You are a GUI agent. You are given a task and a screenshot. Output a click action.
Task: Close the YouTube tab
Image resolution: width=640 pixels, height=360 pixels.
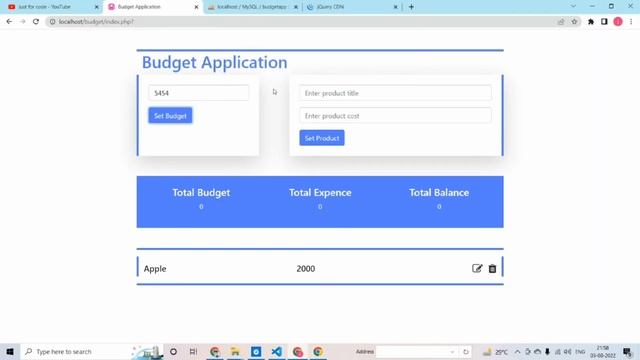pos(97,7)
